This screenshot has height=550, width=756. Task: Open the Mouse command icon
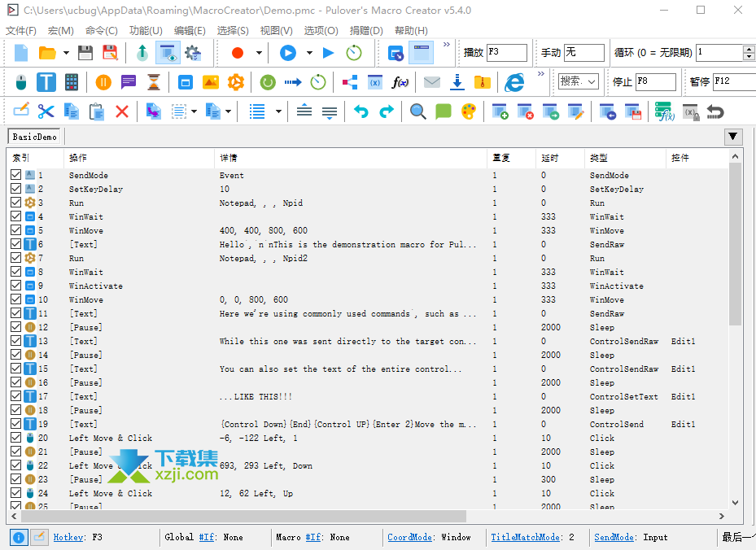(20, 82)
